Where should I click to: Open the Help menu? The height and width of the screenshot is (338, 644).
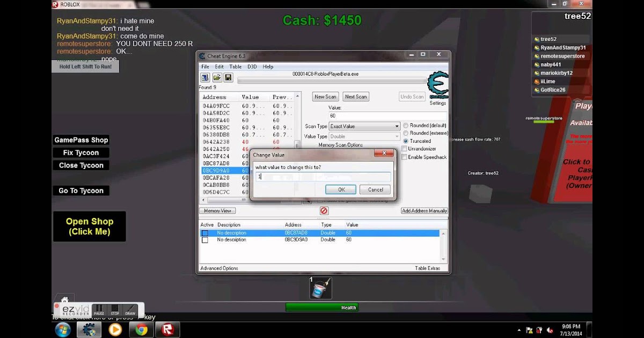coord(268,67)
